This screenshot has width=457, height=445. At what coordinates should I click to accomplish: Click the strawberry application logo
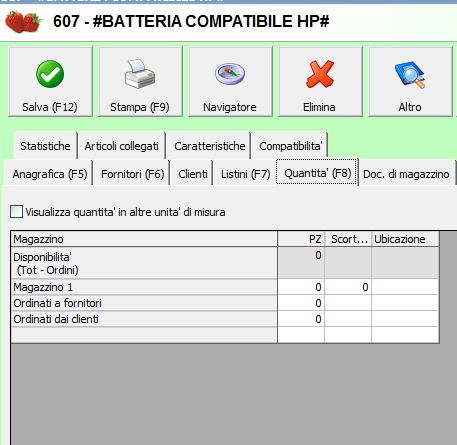pyautogui.click(x=23, y=22)
